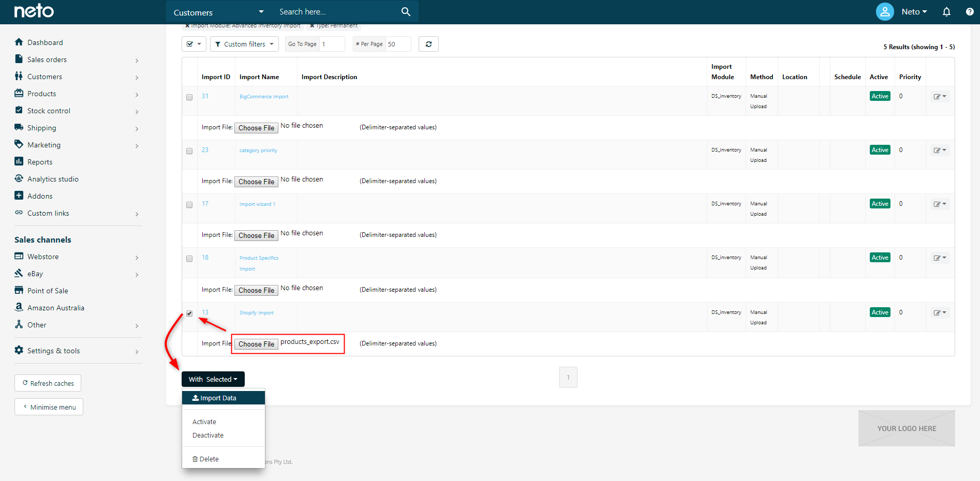
Task: Open the category priority import link
Action: [x=258, y=151]
